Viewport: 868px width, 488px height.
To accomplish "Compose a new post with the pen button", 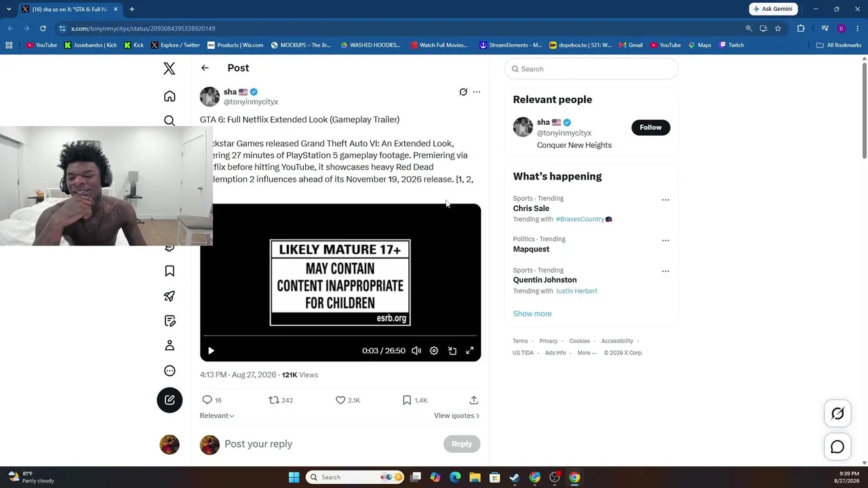I will [x=170, y=400].
